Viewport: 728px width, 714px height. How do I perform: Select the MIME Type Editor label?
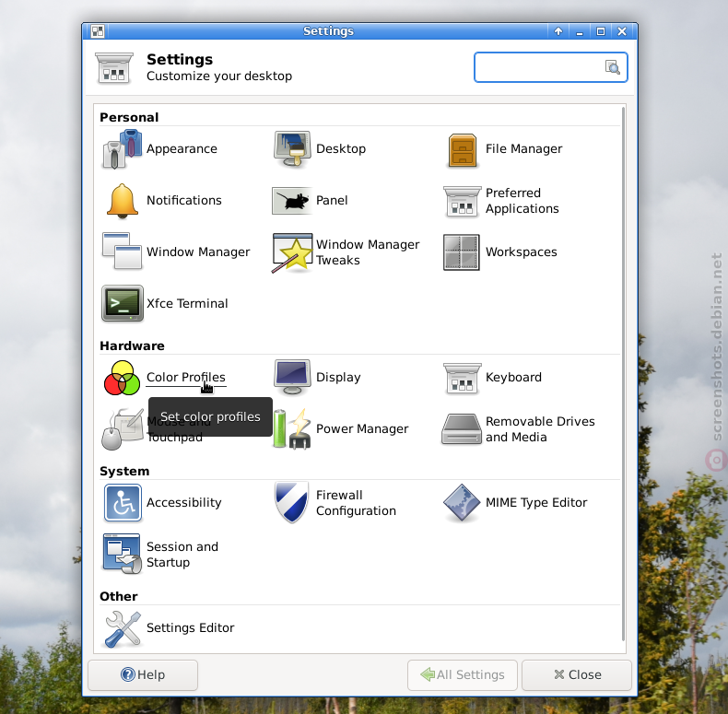(x=536, y=502)
